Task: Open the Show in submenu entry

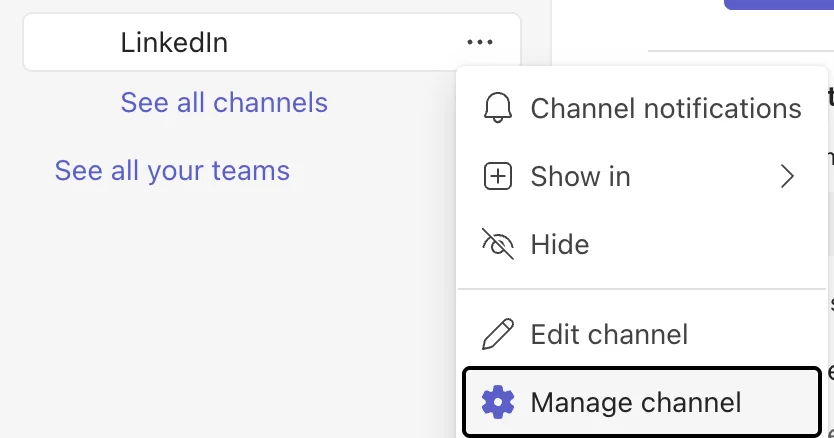Action: click(x=641, y=176)
